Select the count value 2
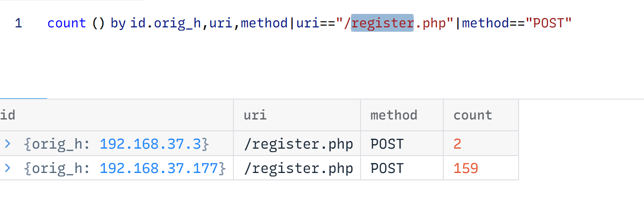 point(457,144)
